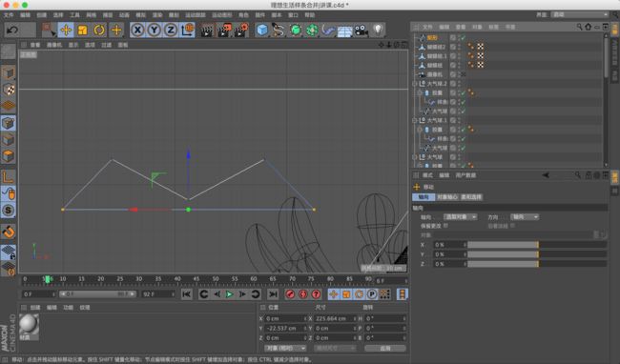Tick the 保留更改 checkbox
The image size is (620, 364).
pos(445,226)
